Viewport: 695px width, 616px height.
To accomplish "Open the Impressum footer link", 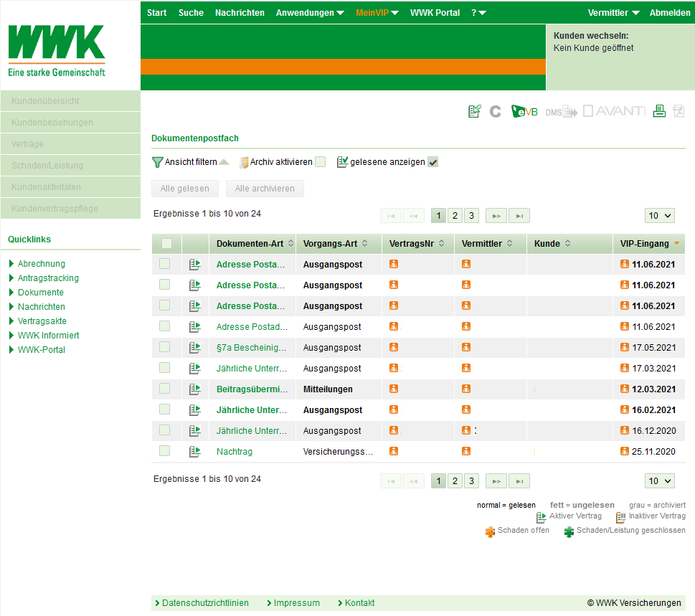I will coord(296,603).
